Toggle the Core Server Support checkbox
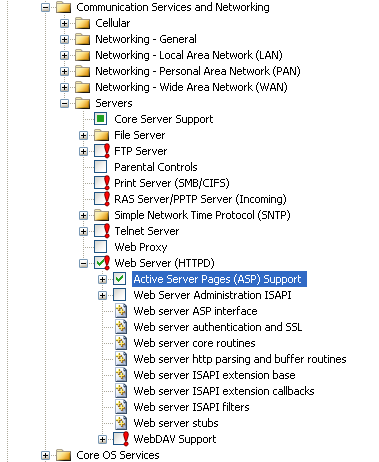379x462 pixels. (100, 119)
